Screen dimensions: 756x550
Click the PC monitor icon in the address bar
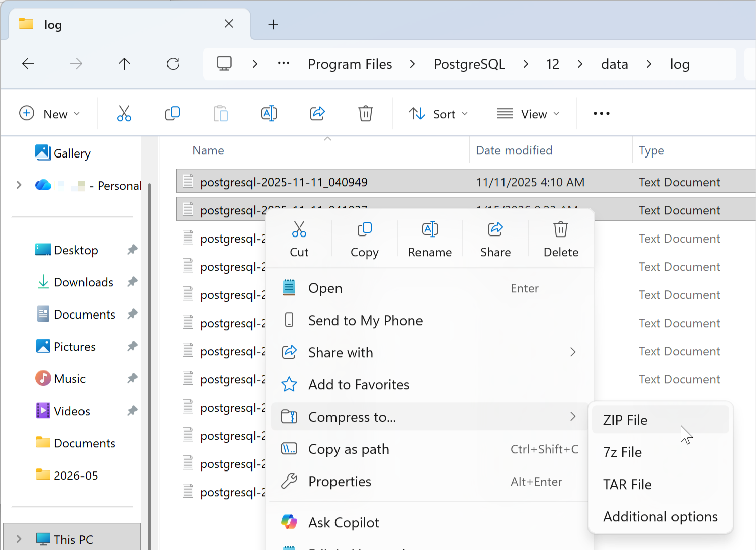tap(224, 64)
